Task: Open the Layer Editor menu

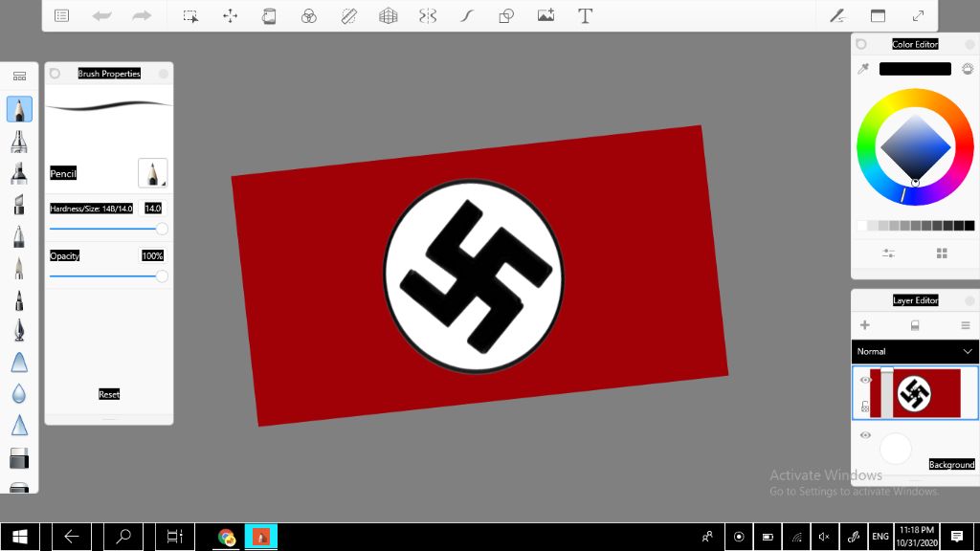Action: (x=966, y=325)
